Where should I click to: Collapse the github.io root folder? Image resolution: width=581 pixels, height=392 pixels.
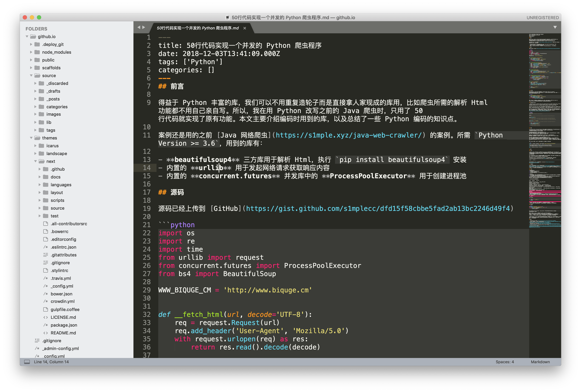(x=27, y=37)
